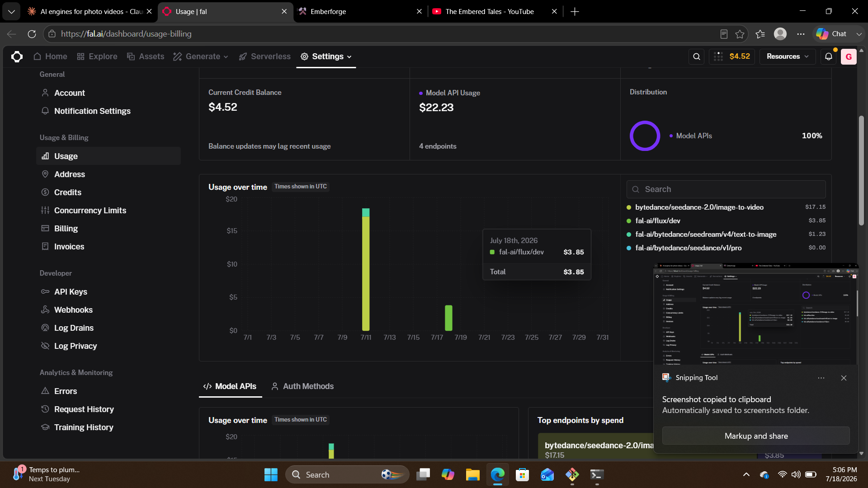Open a new browser tab
This screenshot has height=488, width=868.
pyautogui.click(x=575, y=11)
